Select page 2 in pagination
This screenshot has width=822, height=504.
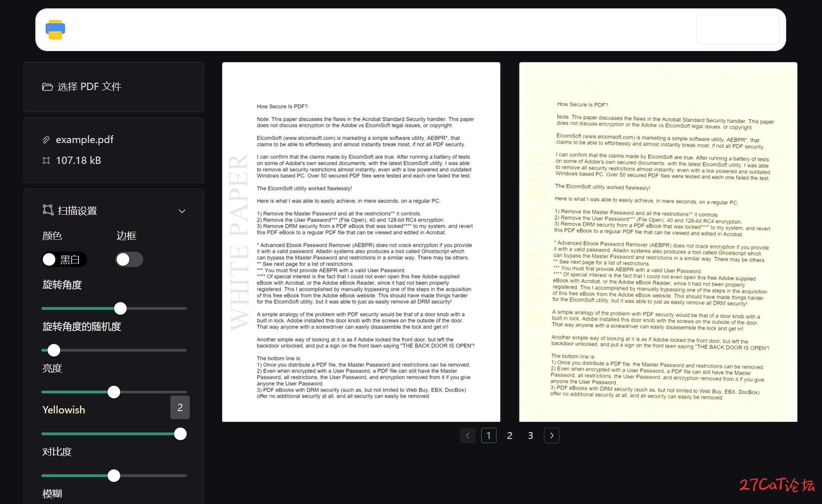point(510,436)
